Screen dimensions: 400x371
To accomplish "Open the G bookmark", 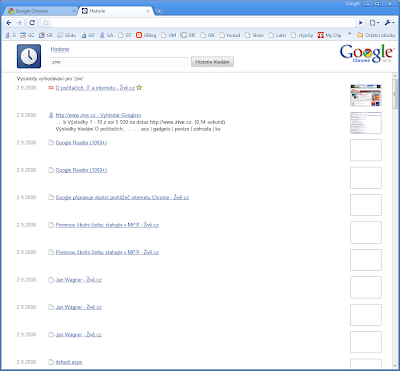I will tap(11, 35).
